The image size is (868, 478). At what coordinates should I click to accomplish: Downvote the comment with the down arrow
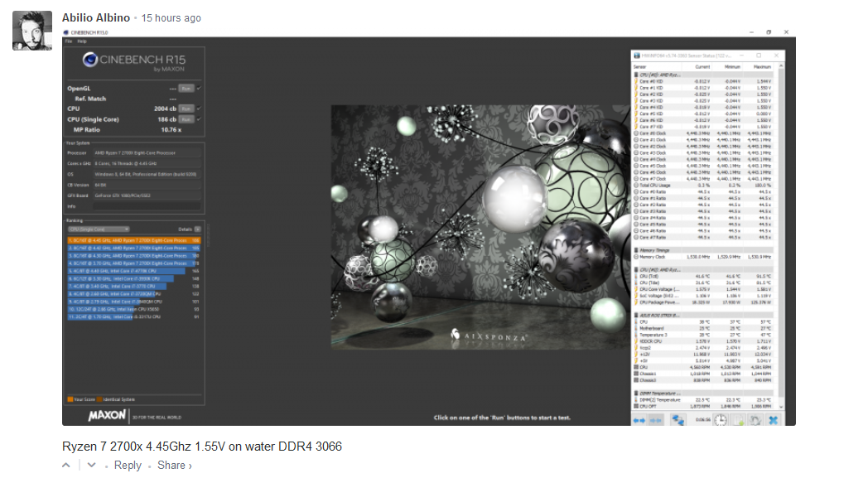coord(92,466)
